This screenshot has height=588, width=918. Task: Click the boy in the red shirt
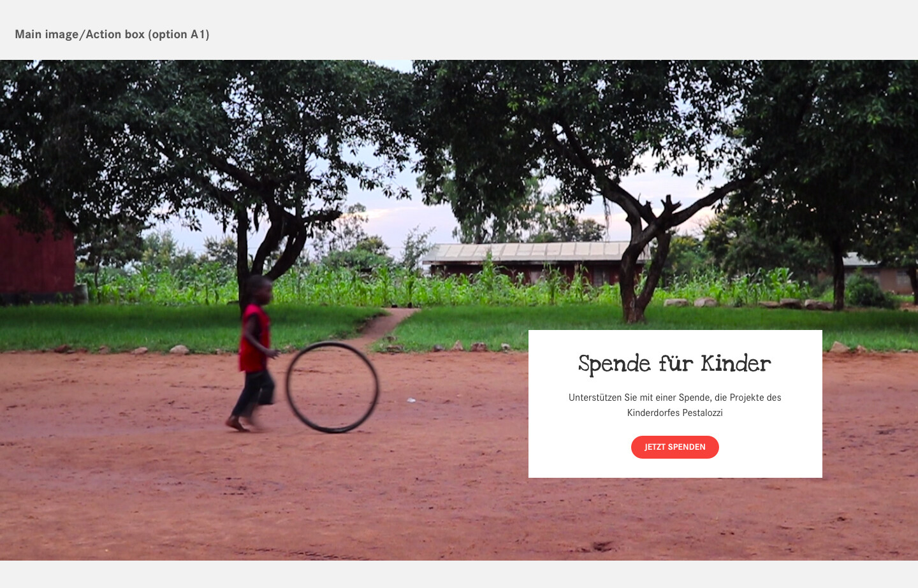pyautogui.click(x=252, y=354)
